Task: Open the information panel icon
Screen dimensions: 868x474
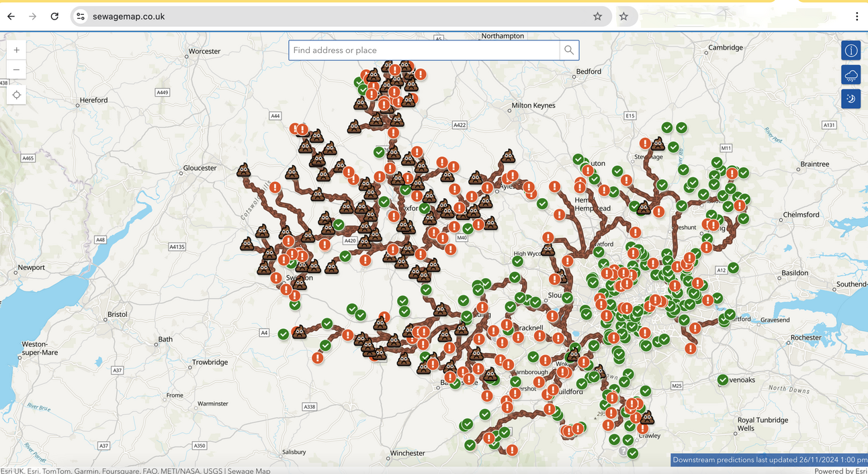Action: point(851,50)
